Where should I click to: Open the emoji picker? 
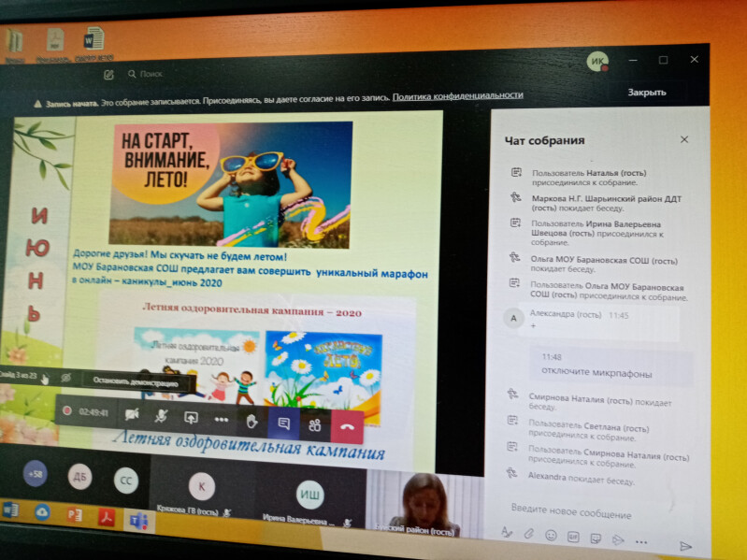click(x=551, y=536)
